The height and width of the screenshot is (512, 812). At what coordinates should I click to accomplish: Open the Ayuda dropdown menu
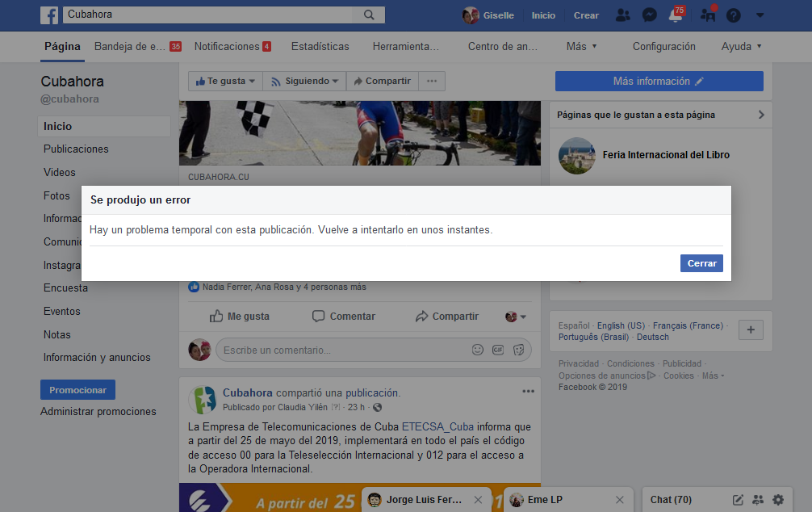point(741,47)
